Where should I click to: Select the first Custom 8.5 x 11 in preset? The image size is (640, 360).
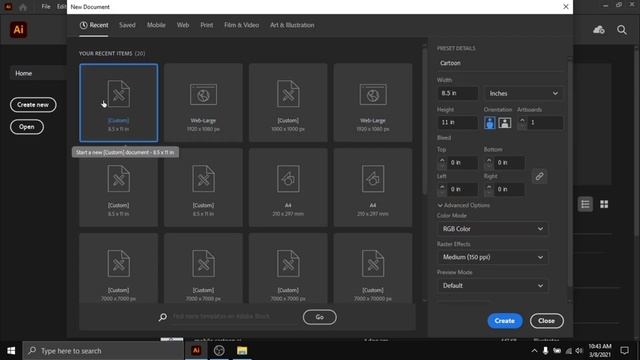click(119, 102)
